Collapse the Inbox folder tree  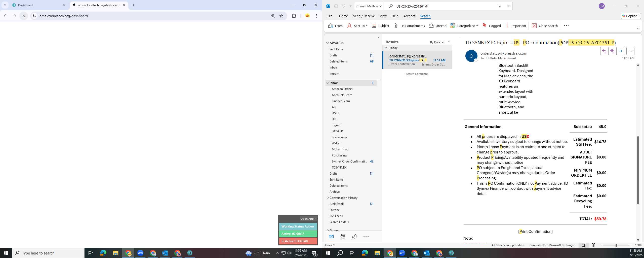pos(328,83)
